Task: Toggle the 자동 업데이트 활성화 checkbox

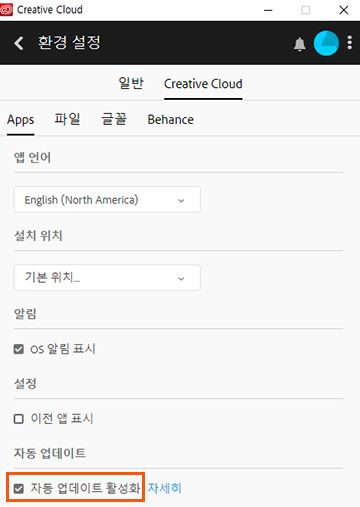Action: coord(19,489)
